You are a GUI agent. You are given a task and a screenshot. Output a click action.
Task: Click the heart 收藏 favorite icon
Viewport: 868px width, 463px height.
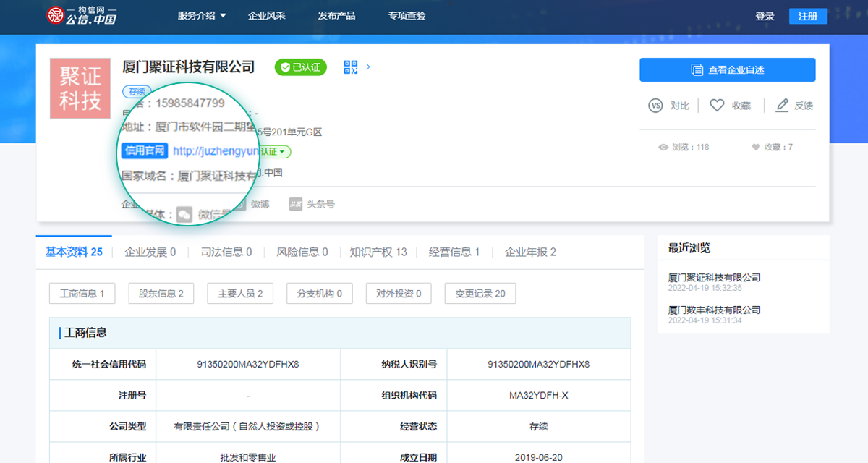[x=717, y=106]
